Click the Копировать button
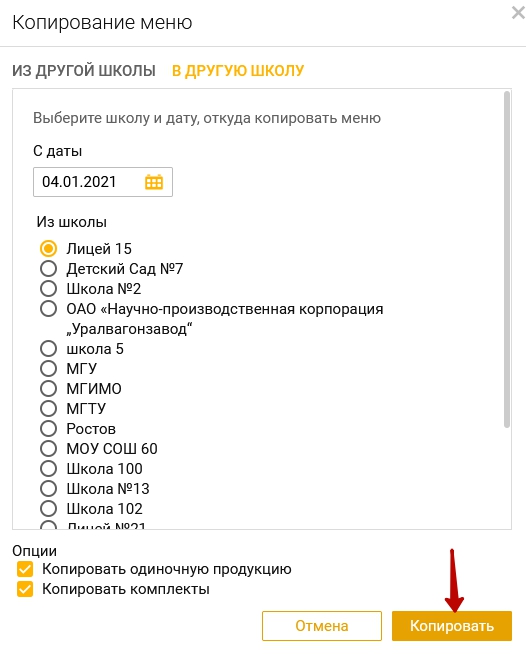 [x=452, y=626]
